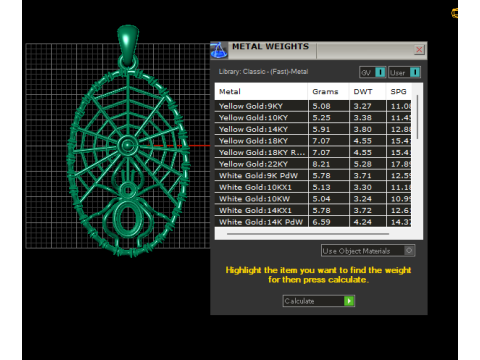
Task: Click the 5.08 grams value
Action: point(321,106)
